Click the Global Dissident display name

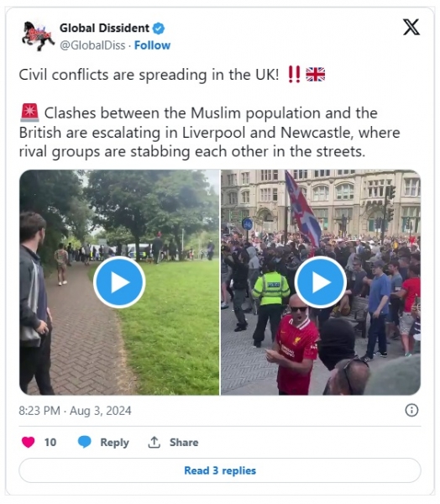pos(104,29)
